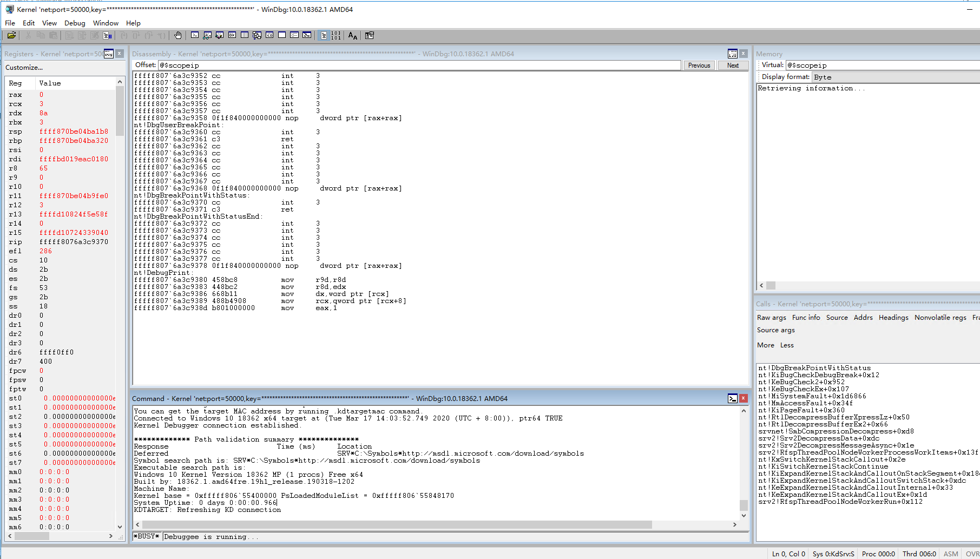Toggle Source option in Calls panel
Screen dimensions: 980x559
point(837,318)
